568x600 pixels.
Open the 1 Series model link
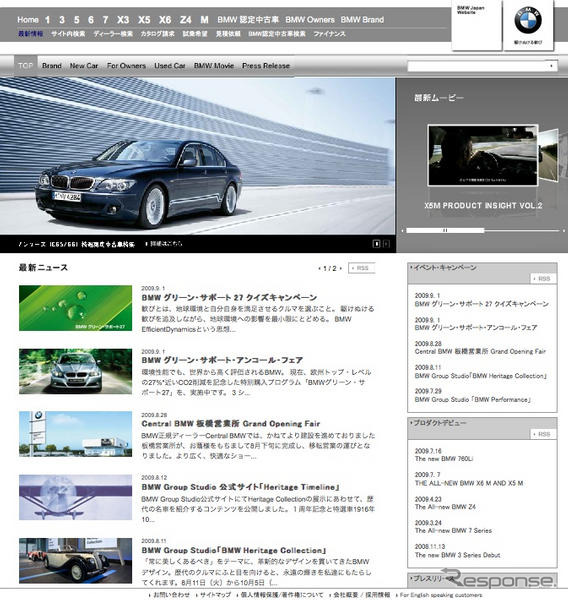tap(47, 20)
